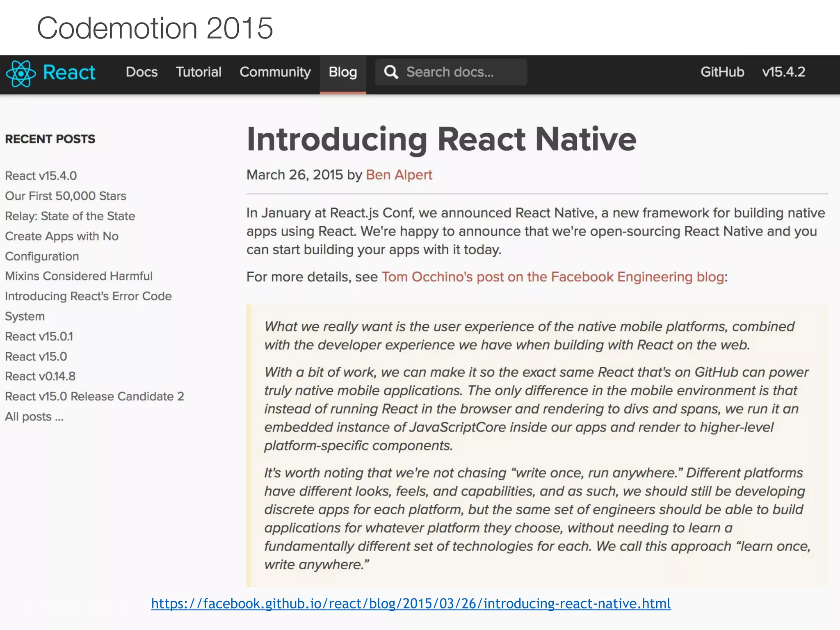Follow the facebook.github.io introducing-react-native URL
This screenshot has width=840, height=630.
click(x=411, y=604)
